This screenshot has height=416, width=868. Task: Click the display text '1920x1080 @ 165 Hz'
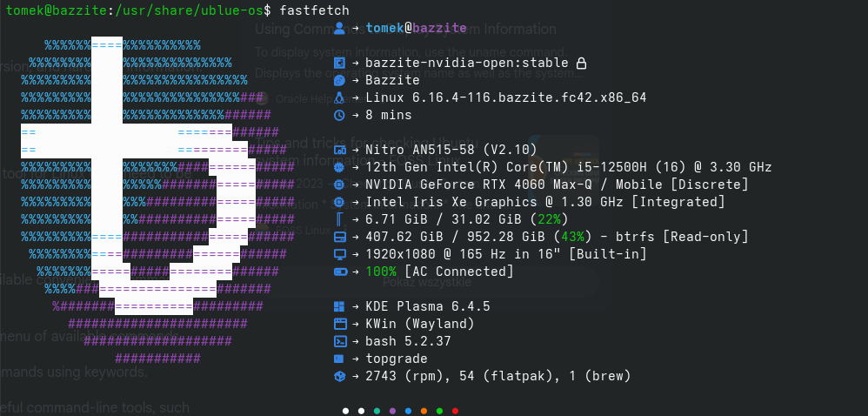tap(436, 254)
